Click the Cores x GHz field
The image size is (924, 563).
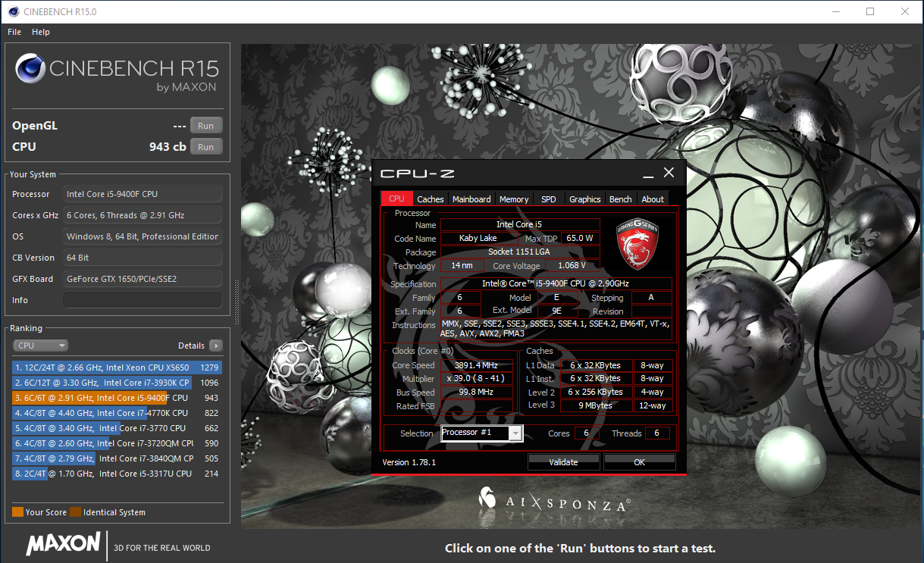[x=143, y=215]
